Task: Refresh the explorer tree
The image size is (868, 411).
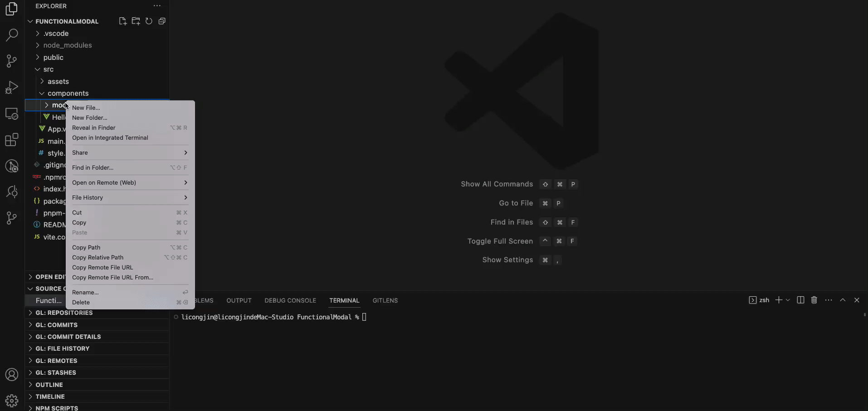Action: coord(149,21)
